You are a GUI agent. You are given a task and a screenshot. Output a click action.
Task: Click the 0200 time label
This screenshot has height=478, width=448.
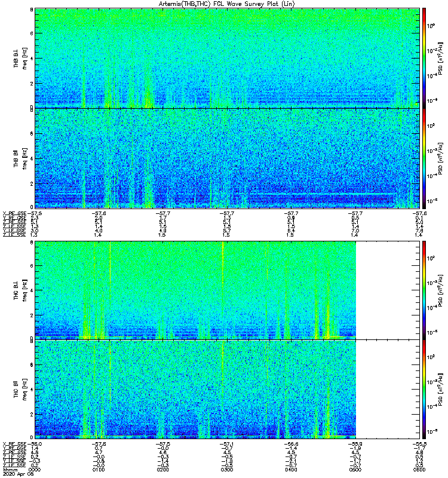[162, 470]
